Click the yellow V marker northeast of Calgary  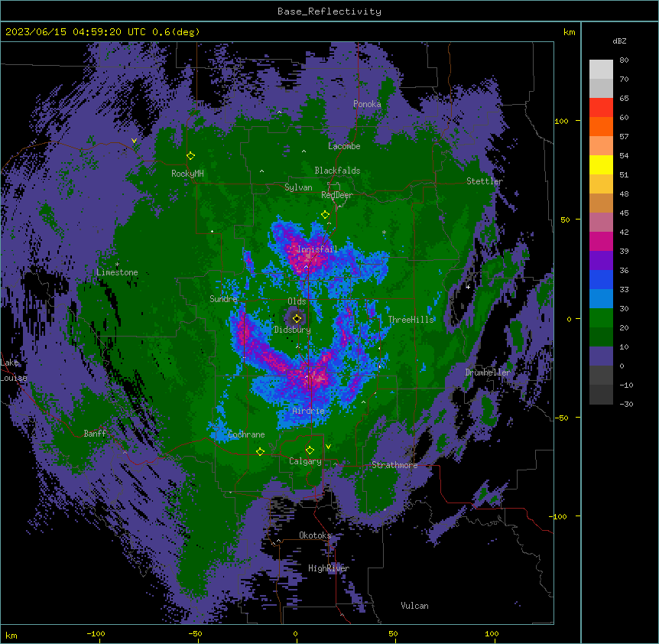click(328, 447)
